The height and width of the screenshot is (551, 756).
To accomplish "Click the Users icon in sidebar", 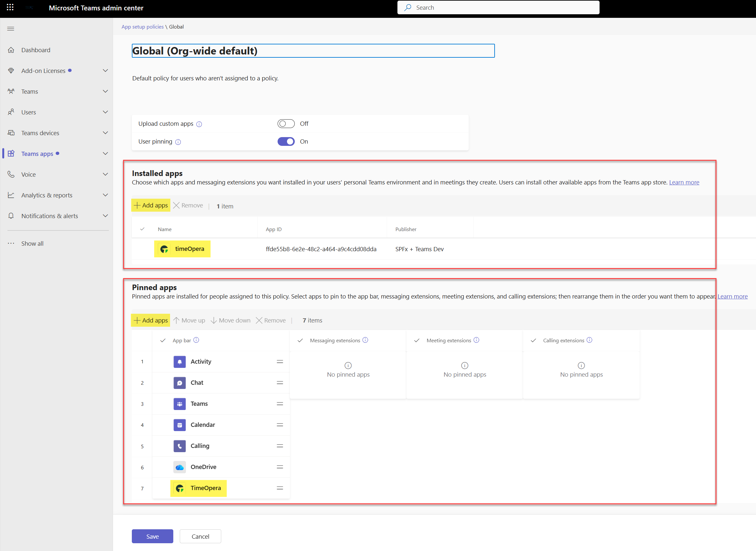I will pyautogui.click(x=11, y=112).
